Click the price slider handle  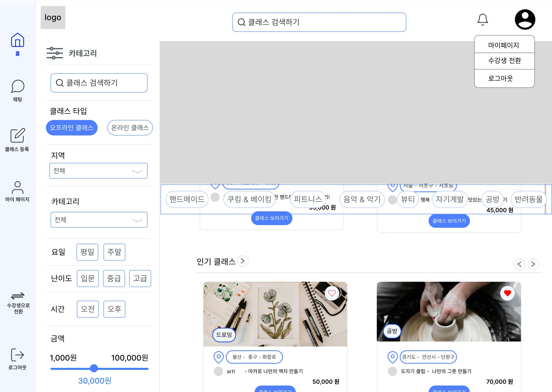pos(94,368)
